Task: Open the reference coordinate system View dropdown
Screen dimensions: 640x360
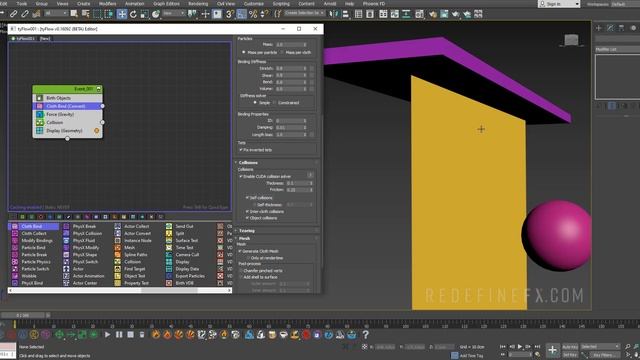Action: tap(173, 13)
